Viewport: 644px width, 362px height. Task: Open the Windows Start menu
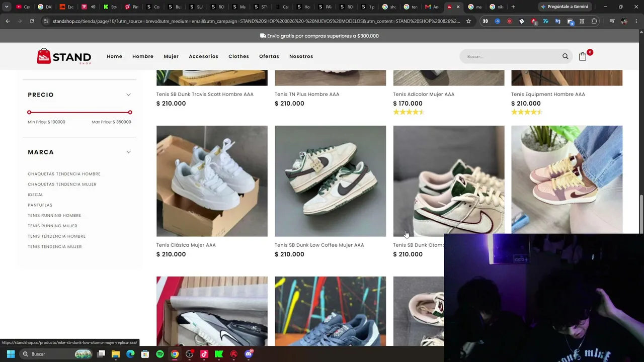click(11, 354)
